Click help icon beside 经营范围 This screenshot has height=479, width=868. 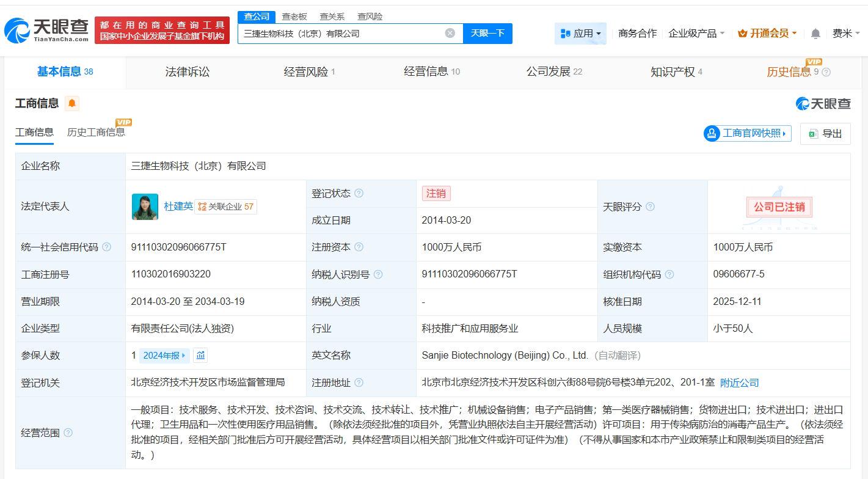click(68, 433)
